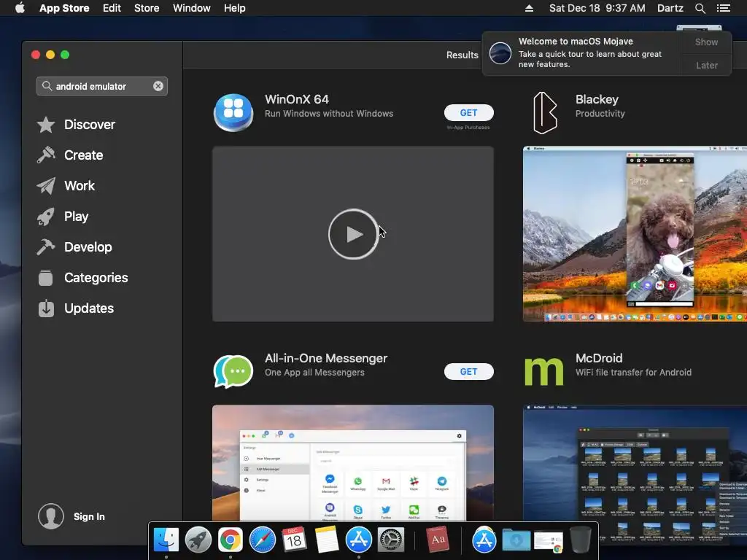Open the Create section
Viewport: 747px width, 560px height.
click(x=70, y=155)
